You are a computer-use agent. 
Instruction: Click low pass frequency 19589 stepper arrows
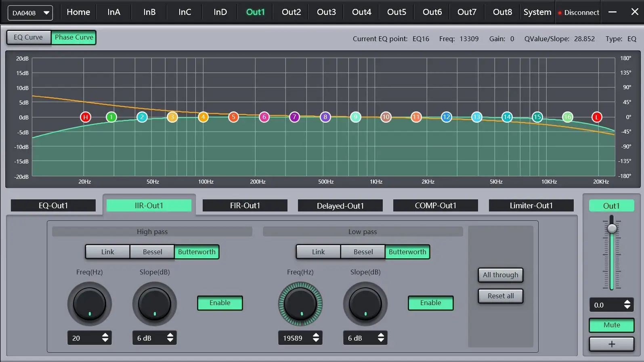point(316,338)
